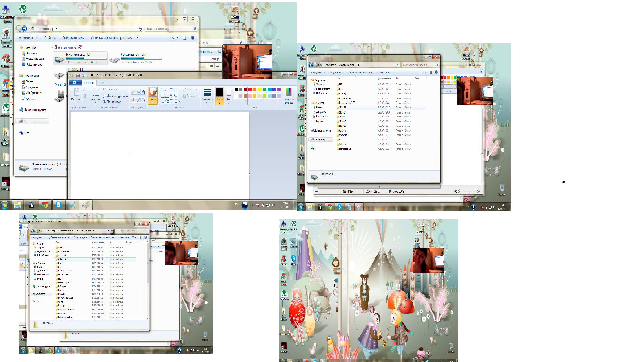Click the webcam video thumbnail over front Paint window
The height and width of the screenshot is (362, 644).
click(x=247, y=61)
